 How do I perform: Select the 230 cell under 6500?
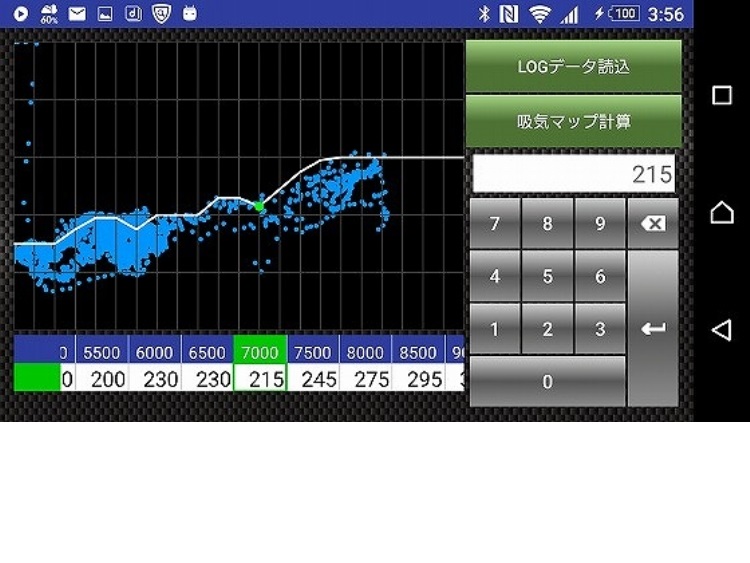pos(207,379)
